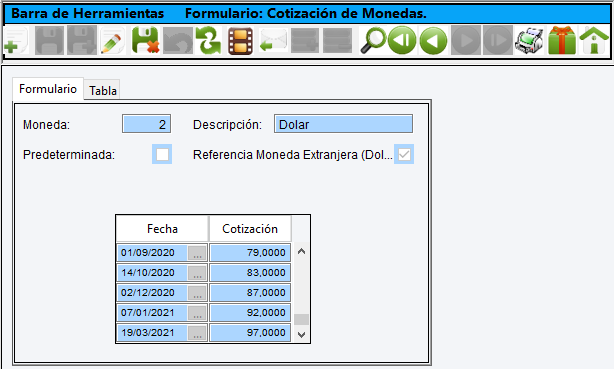The image size is (614, 369).
Task: Click the grayed-out add row icon
Action: (305, 40)
